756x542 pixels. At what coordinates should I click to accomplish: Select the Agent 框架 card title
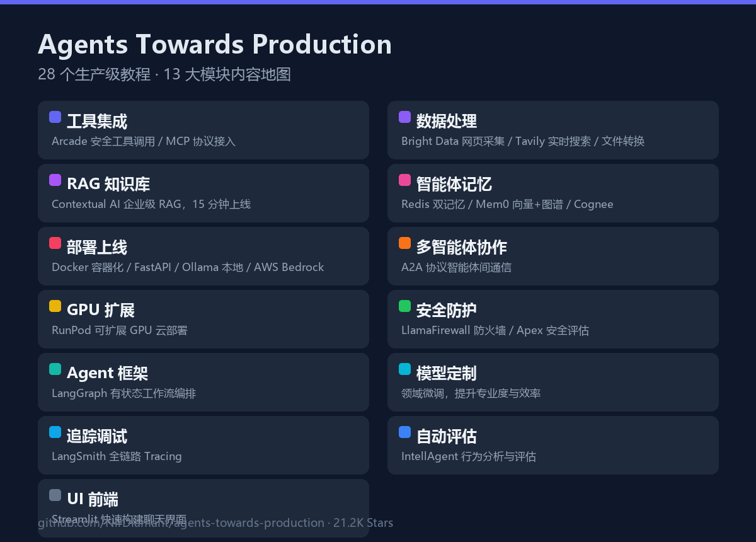coord(107,373)
